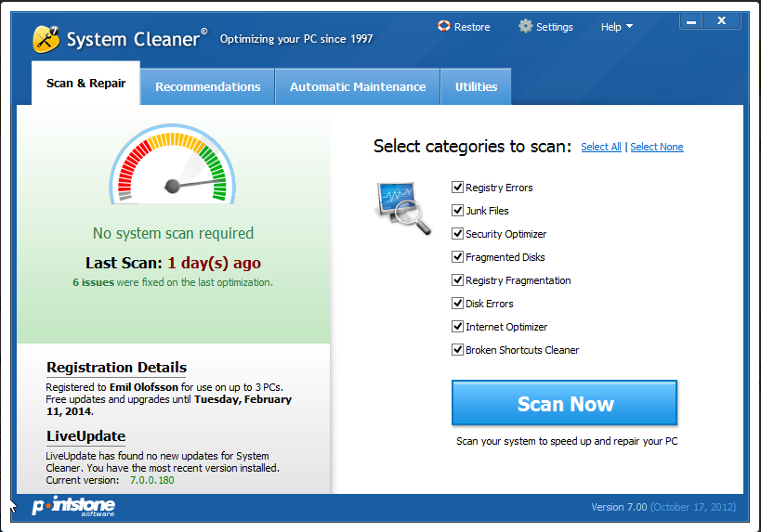
Task: Click the system health gauge meter
Action: [x=172, y=164]
